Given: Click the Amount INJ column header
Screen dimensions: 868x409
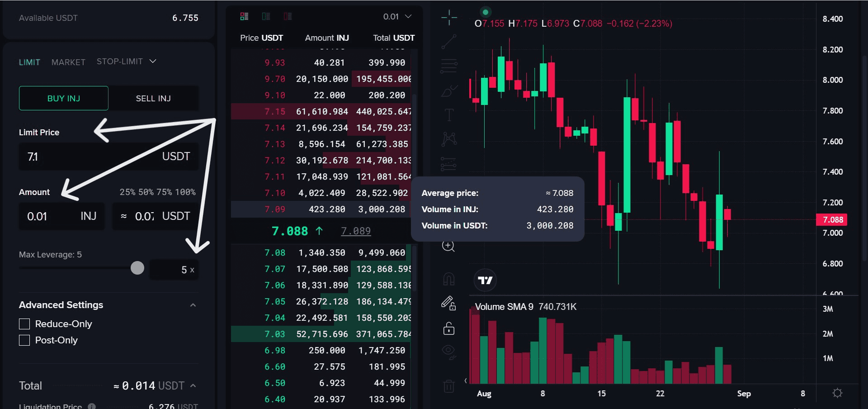Looking at the screenshot, I should (x=327, y=38).
